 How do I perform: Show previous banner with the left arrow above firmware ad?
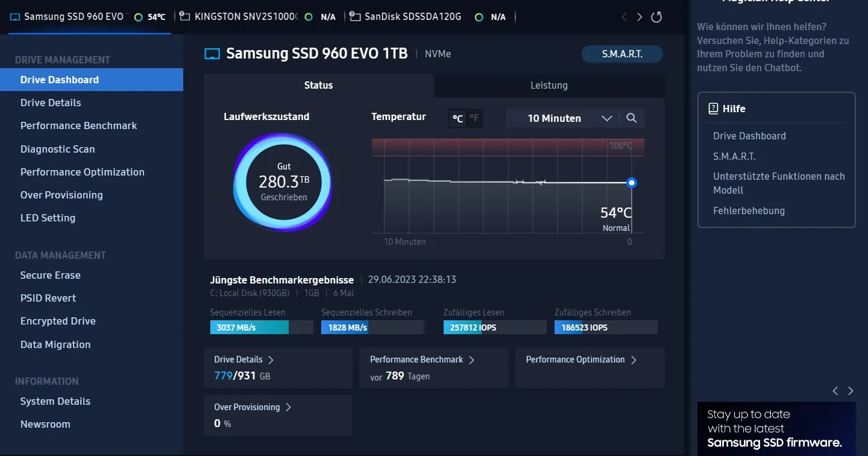[835, 391]
